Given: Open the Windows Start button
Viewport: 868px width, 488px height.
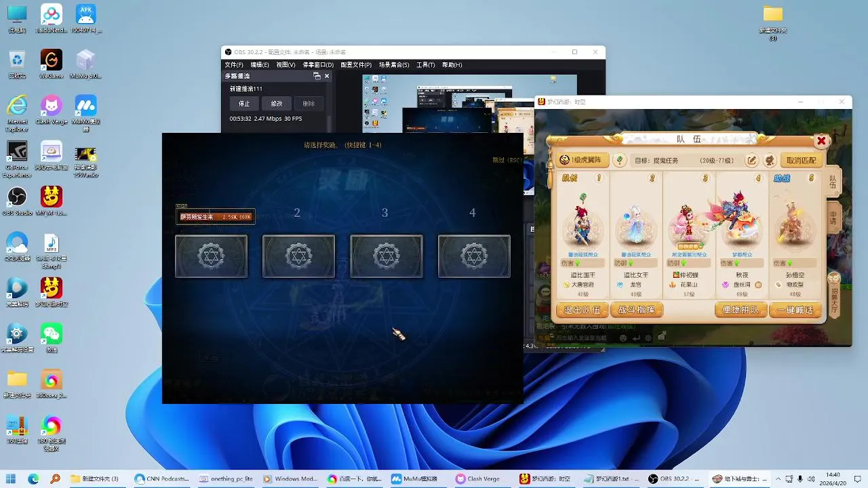Looking at the screenshot, I should point(12,479).
